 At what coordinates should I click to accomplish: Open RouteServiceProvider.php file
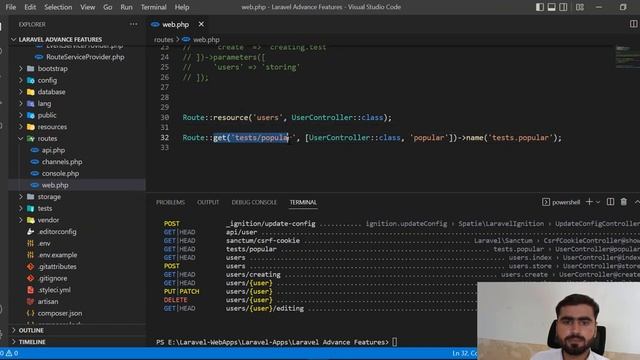point(85,57)
